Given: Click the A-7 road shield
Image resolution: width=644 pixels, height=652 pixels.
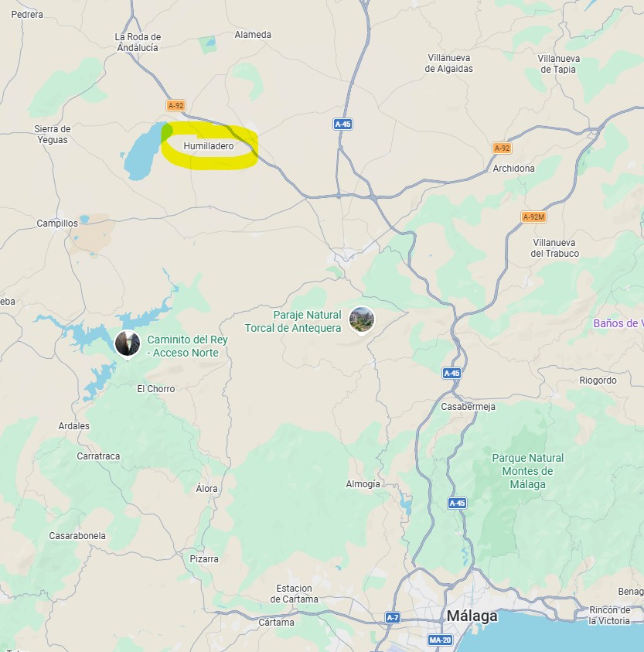Looking at the screenshot, I should 393,617.
